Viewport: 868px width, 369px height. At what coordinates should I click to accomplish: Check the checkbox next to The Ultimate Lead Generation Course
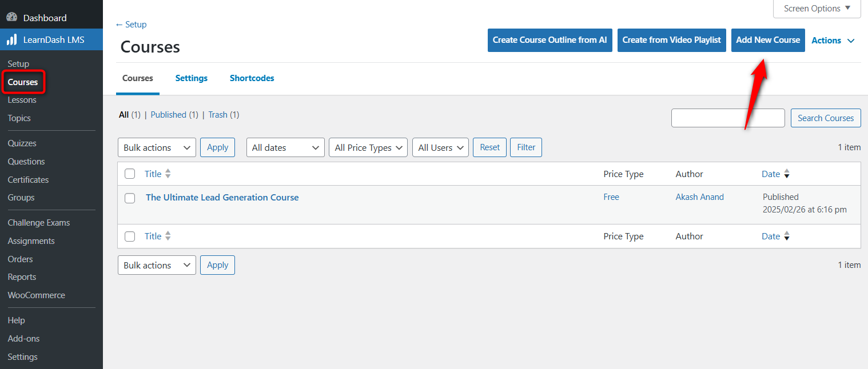pyautogui.click(x=130, y=198)
